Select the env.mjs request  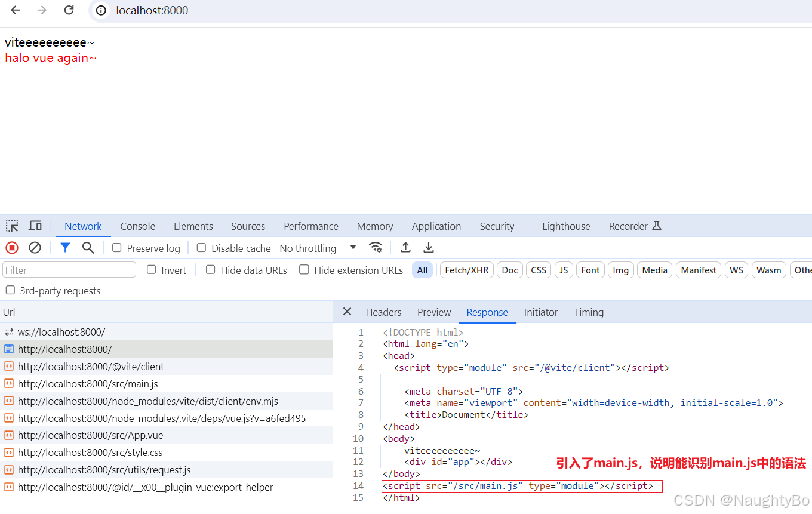click(x=166, y=401)
